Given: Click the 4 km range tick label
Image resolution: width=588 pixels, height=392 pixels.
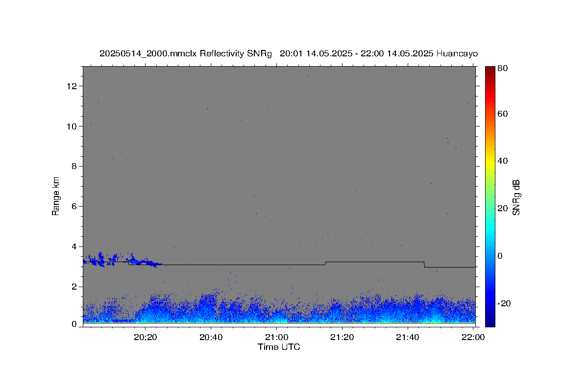Looking at the screenshot, I should click(x=75, y=247).
